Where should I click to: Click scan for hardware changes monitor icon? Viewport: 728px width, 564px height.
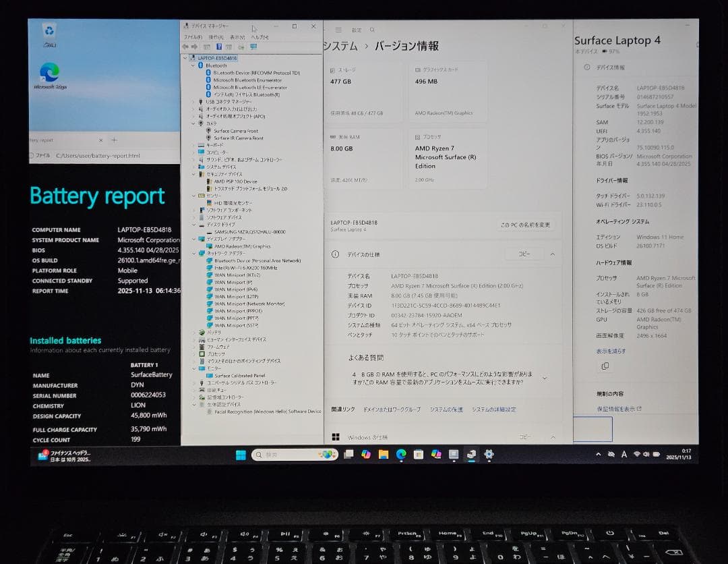click(253, 47)
